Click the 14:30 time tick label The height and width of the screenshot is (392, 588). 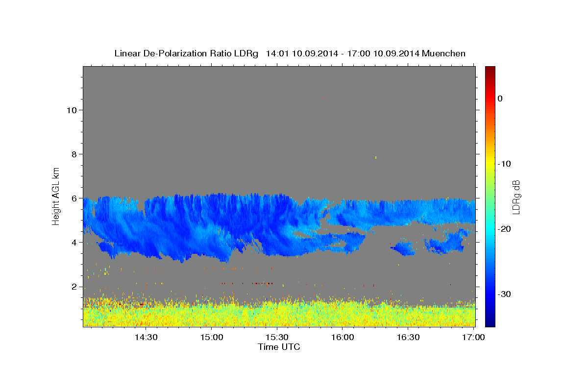coord(146,337)
